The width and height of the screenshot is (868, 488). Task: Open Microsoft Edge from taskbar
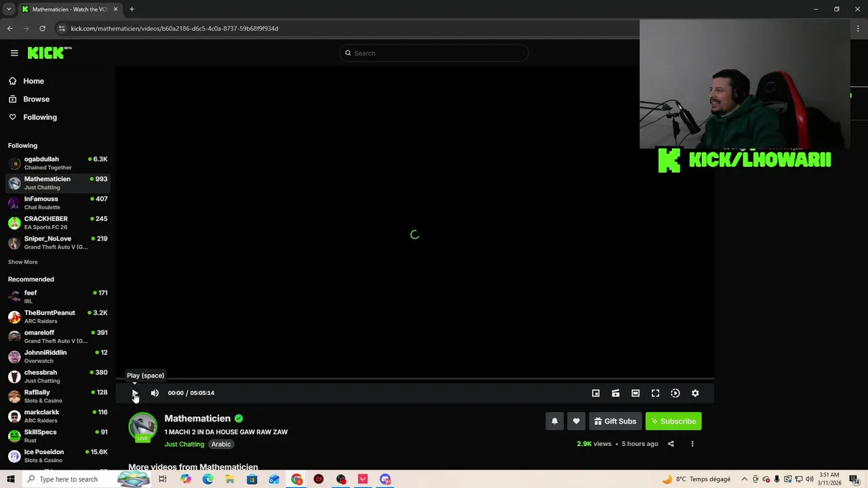(208, 479)
